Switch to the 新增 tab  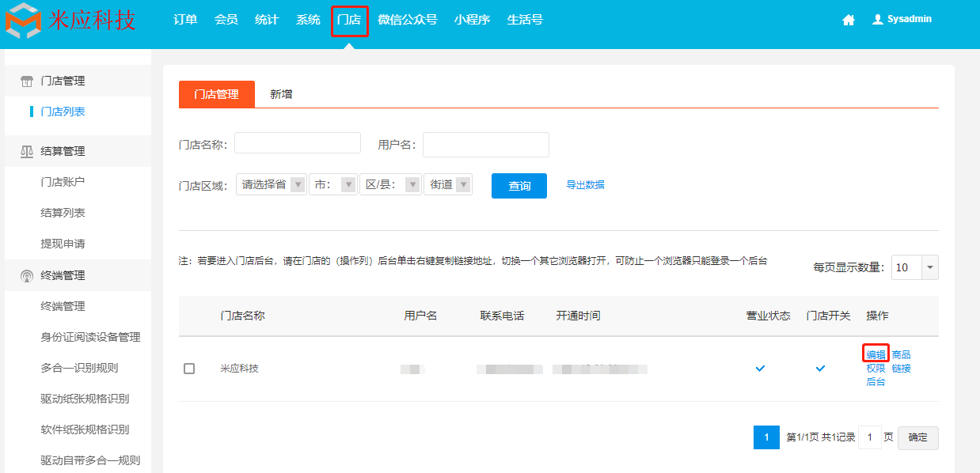[x=281, y=94]
